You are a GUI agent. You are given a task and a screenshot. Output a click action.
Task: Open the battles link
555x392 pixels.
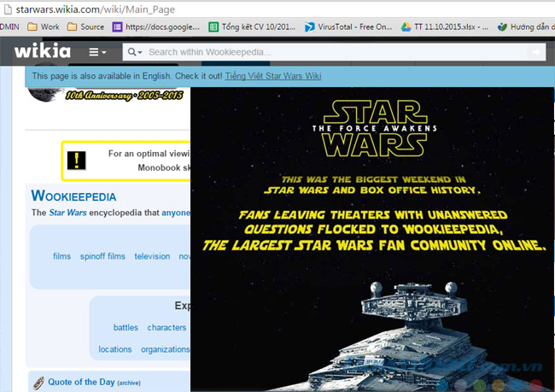coord(126,328)
